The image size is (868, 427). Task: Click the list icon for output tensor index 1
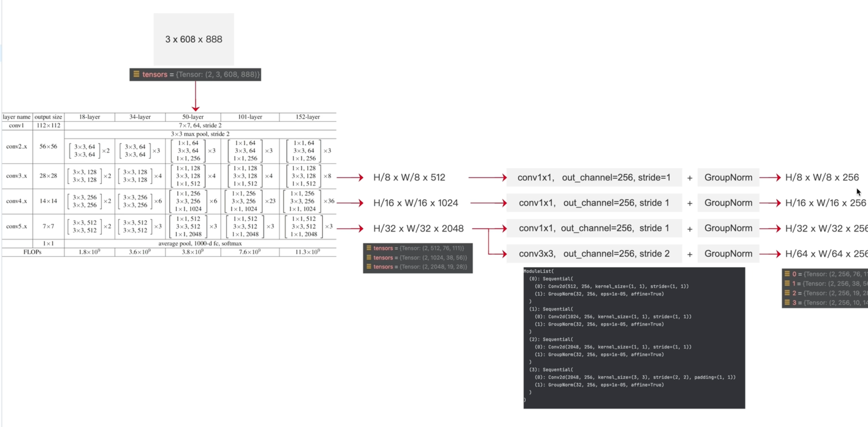pyautogui.click(x=787, y=283)
